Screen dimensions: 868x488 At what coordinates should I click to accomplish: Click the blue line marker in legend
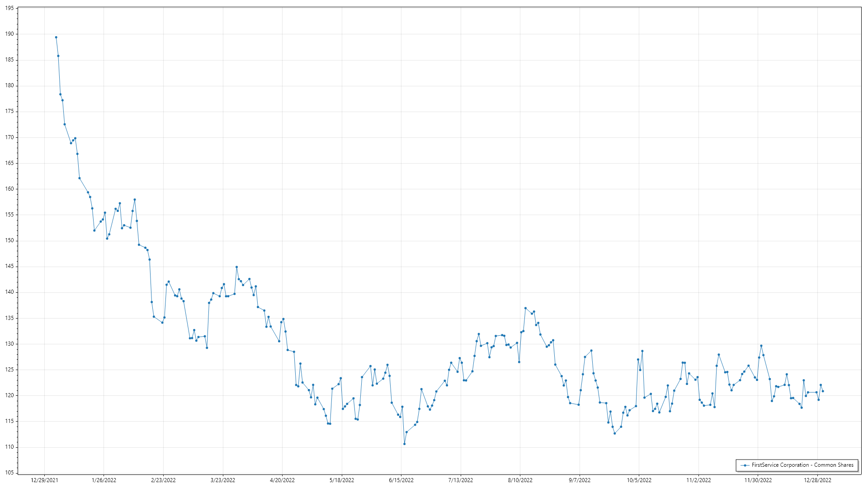tap(744, 465)
